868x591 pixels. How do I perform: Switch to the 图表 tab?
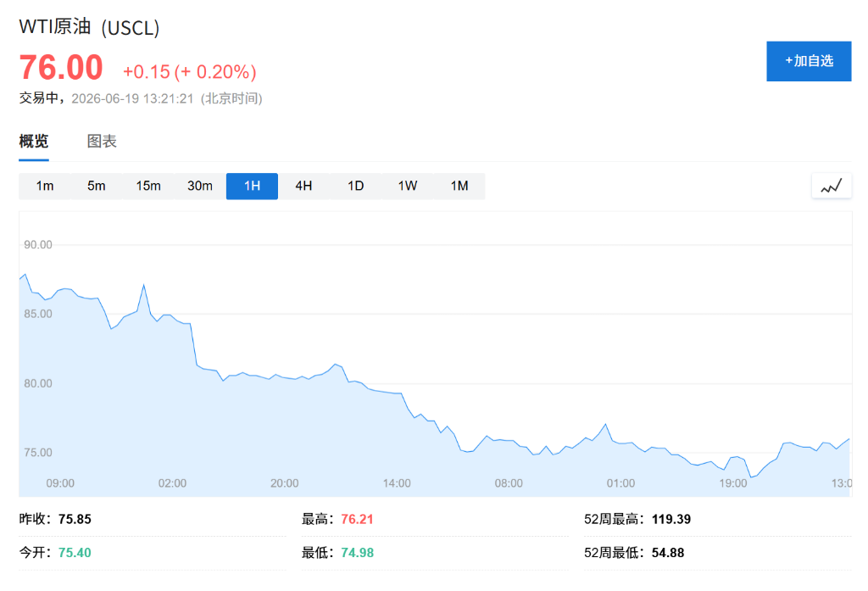[102, 142]
